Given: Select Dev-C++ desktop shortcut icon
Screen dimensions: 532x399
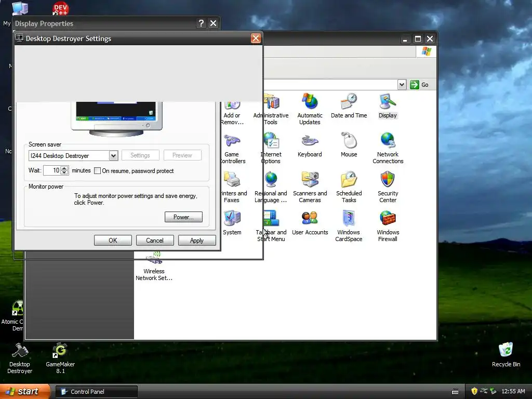Looking at the screenshot, I should [60, 8].
